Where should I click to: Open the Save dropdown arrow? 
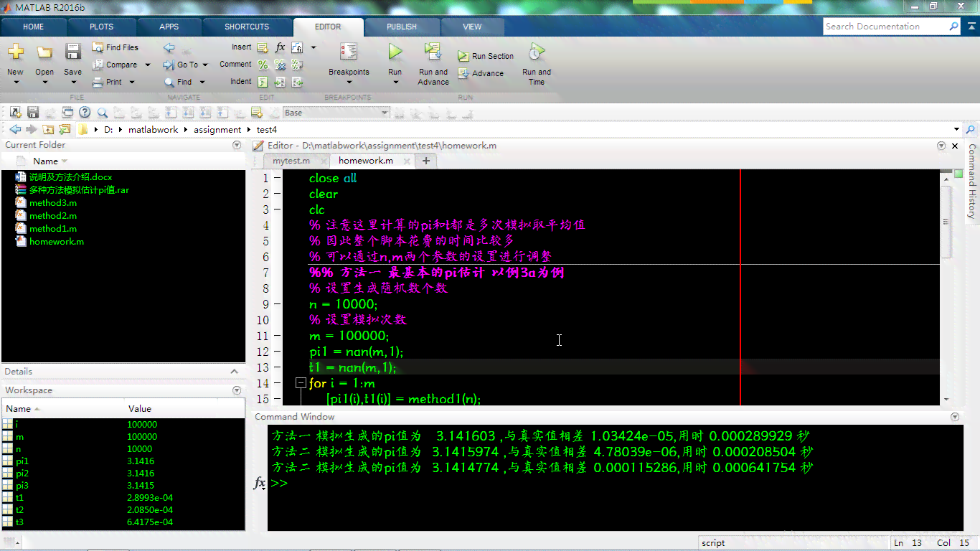pos(72,82)
